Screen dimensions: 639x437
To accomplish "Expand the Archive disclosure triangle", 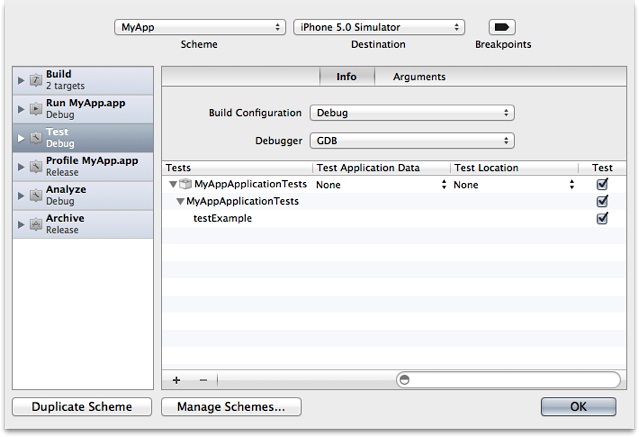I will 21,225.
